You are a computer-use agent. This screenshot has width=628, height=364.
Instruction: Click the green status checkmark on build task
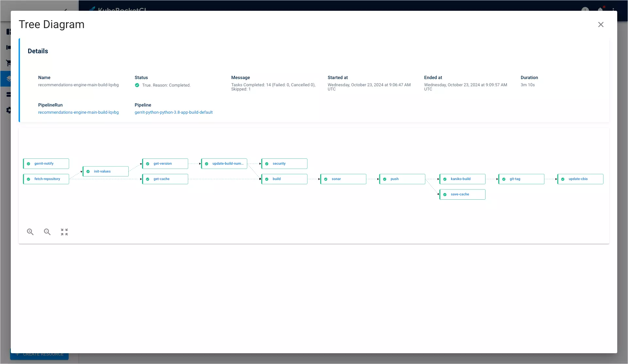point(267,179)
